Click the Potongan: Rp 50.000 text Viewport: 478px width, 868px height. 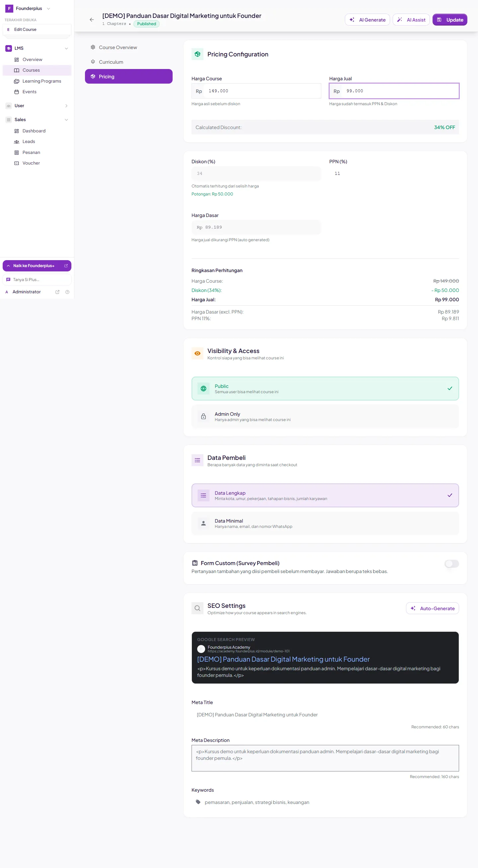pyautogui.click(x=212, y=194)
